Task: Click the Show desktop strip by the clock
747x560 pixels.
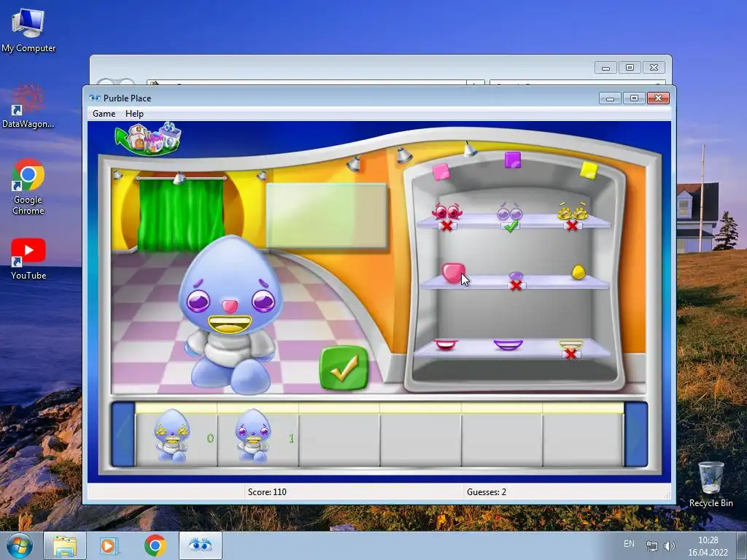Action: 742,545
